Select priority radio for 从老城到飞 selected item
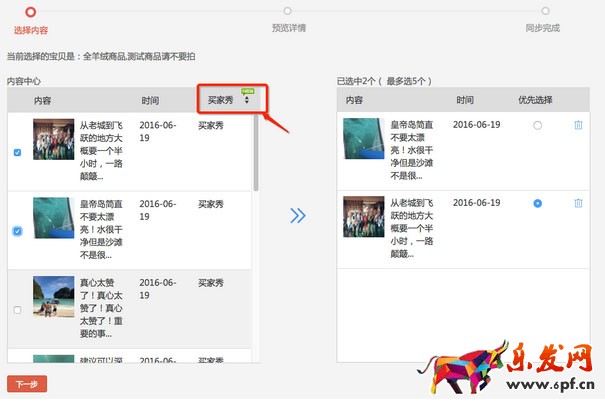 point(537,203)
